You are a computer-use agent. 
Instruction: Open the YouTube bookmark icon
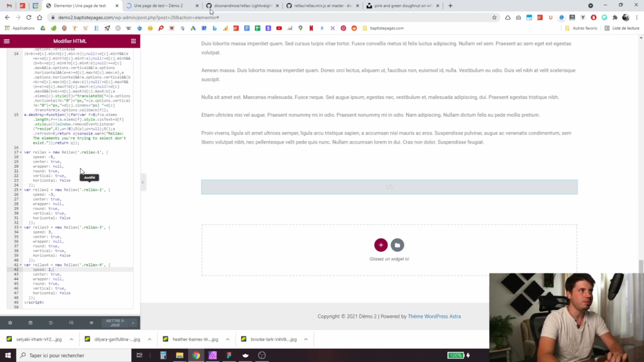(279, 28)
